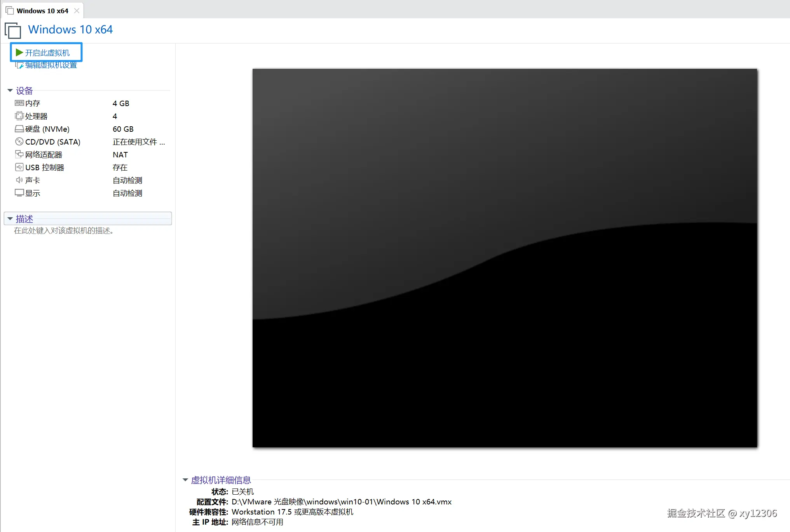Switch to the Windows 10 x64 tab
Image resolution: width=790 pixels, height=532 pixels.
click(x=42, y=11)
